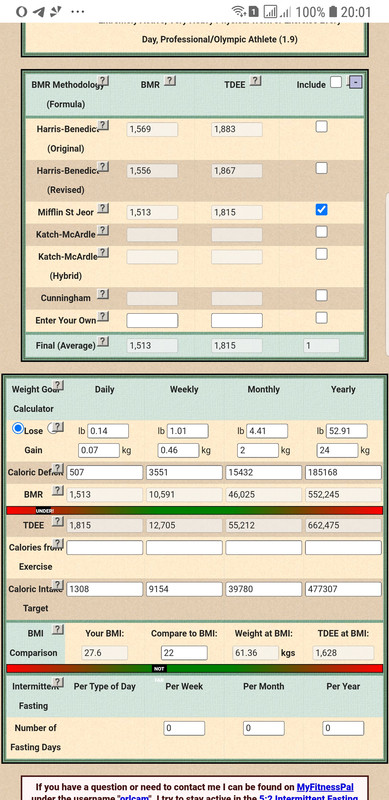Screen dimensions: 389x800
Task: Tap the battery icon in status bar
Action: [333, 11]
